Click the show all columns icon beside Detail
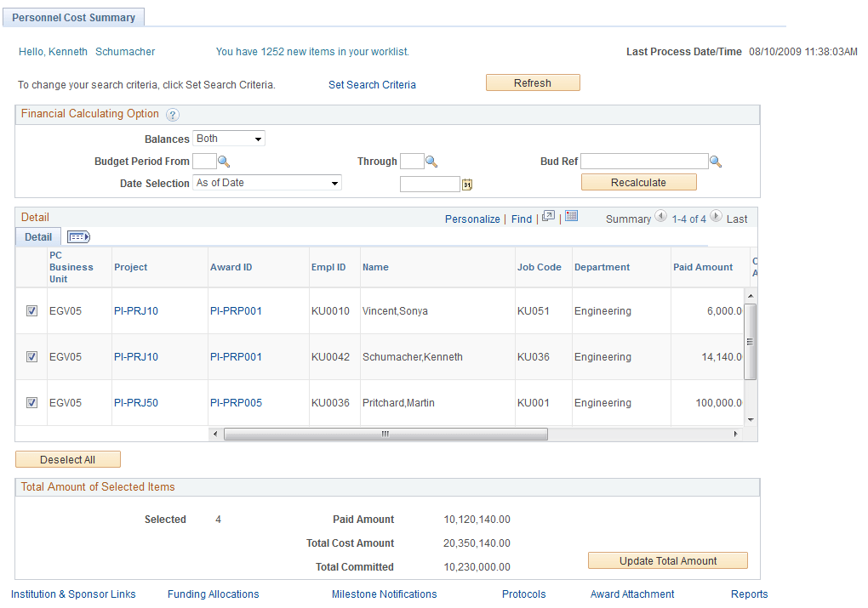Viewport: 868px width, 608px height. click(x=78, y=236)
